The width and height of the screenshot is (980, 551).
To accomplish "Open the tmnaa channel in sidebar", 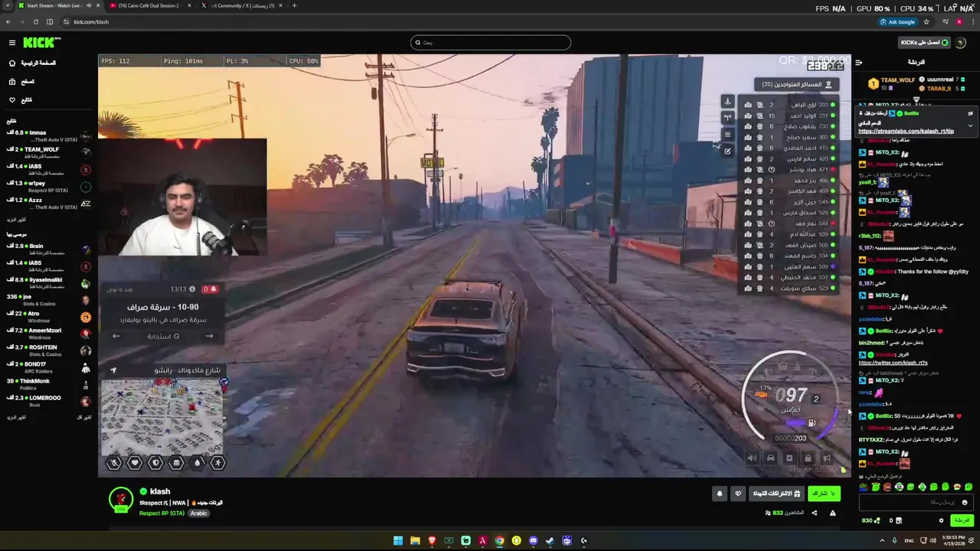I will [x=47, y=137].
